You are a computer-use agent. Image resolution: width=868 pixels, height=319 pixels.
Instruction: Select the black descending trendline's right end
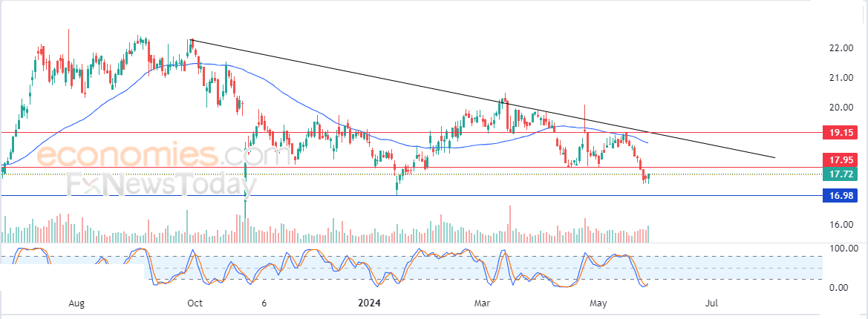(774, 157)
